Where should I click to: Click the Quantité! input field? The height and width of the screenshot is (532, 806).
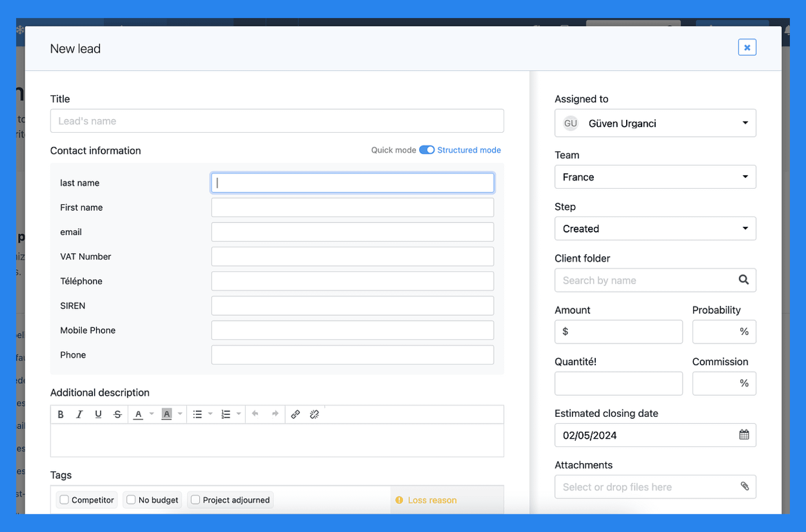618,383
